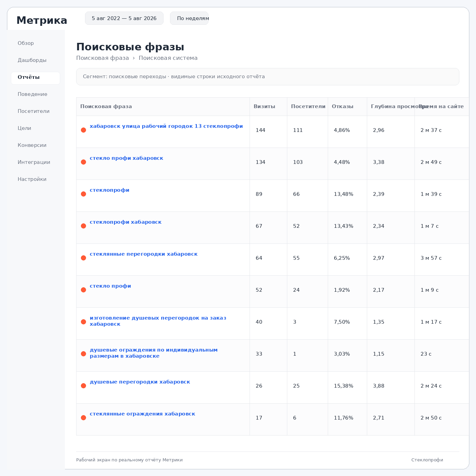476x476 pixels.
Task: Click breadcrumb 'Поисковая система'
Action: 168,58
